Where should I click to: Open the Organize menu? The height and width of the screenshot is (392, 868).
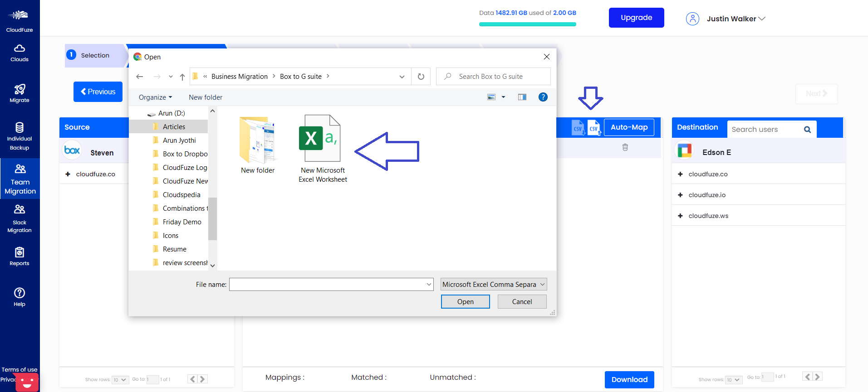156,97
